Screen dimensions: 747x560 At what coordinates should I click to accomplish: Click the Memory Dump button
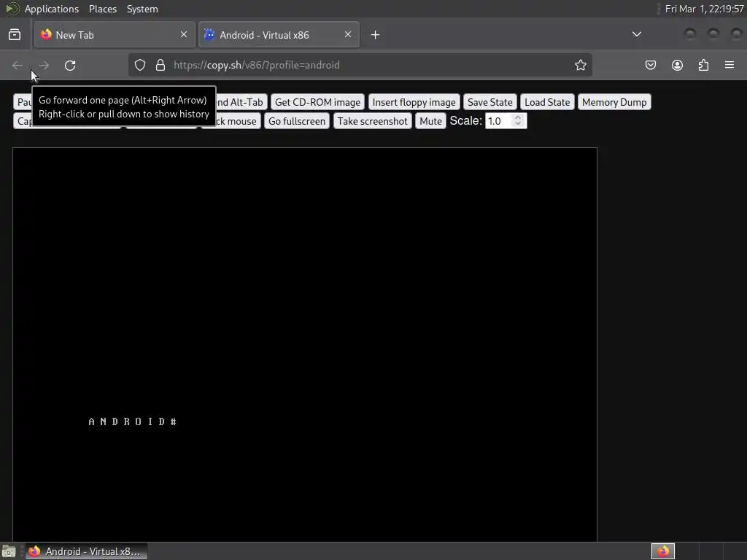614,102
